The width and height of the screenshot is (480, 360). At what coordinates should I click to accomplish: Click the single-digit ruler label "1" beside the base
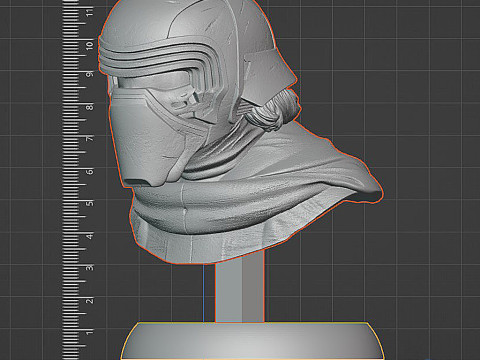[90, 332]
